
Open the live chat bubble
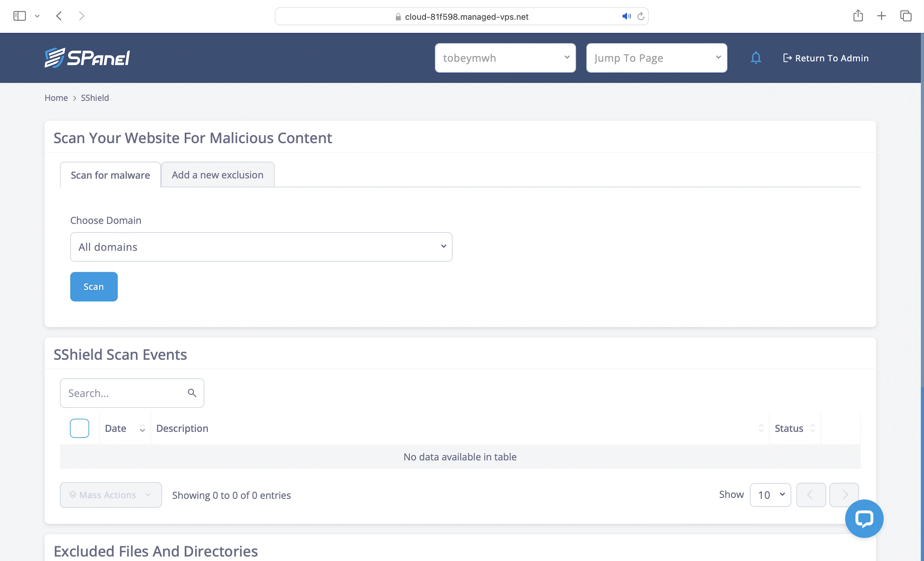coord(864,519)
